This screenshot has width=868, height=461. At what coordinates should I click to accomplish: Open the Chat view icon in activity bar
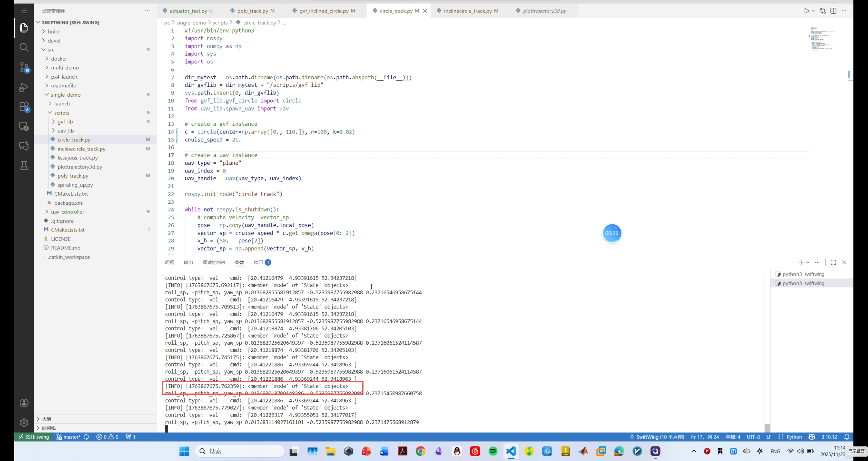click(24, 146)
